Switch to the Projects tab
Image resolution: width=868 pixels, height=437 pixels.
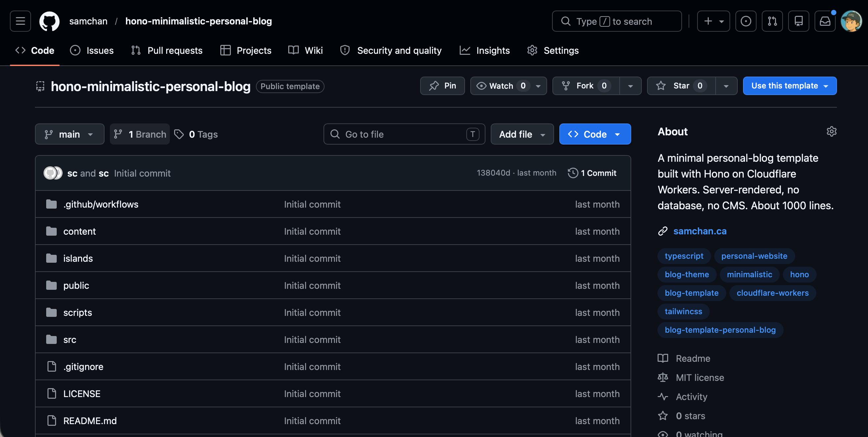[246, 50]
